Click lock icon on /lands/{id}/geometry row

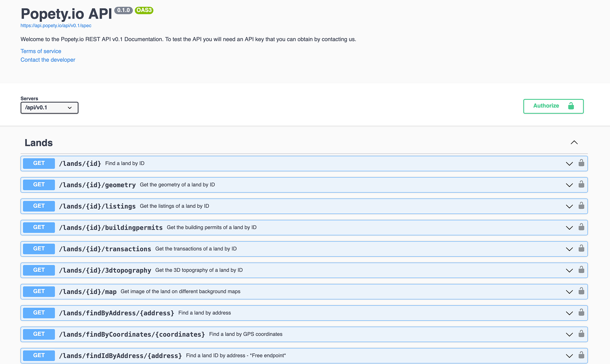coord(581,184)
